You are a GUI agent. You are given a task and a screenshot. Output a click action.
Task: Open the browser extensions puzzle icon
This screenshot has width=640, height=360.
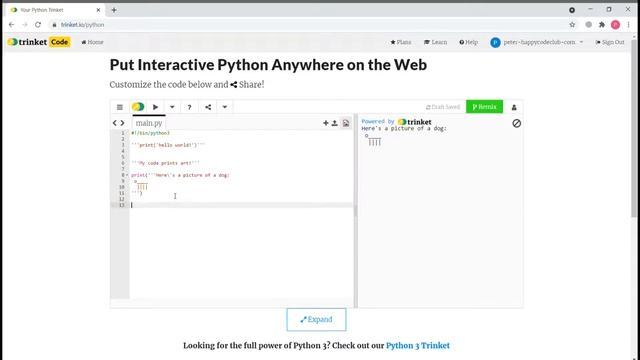click(x=602, y=25)
